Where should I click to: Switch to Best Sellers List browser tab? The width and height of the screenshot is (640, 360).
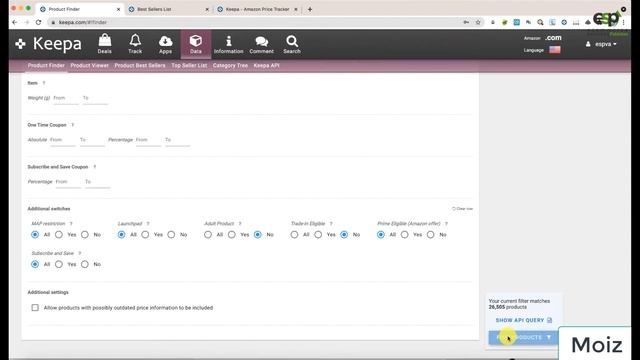(168, 9)
